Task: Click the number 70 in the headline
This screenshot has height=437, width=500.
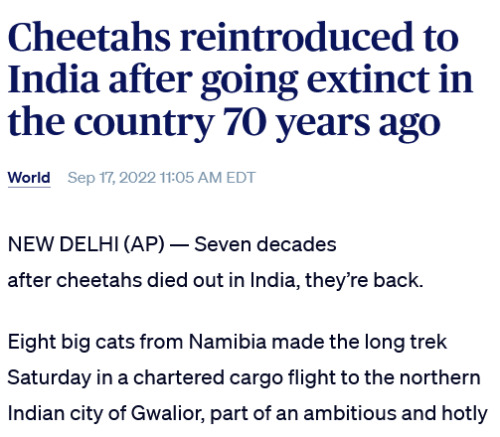Action: tap(245, 122)
